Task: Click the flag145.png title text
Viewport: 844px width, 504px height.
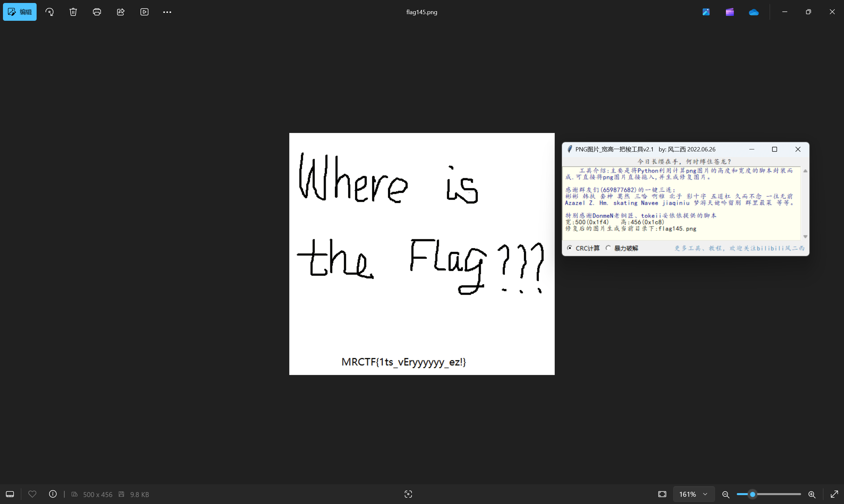Action: [x=422, y=12]
